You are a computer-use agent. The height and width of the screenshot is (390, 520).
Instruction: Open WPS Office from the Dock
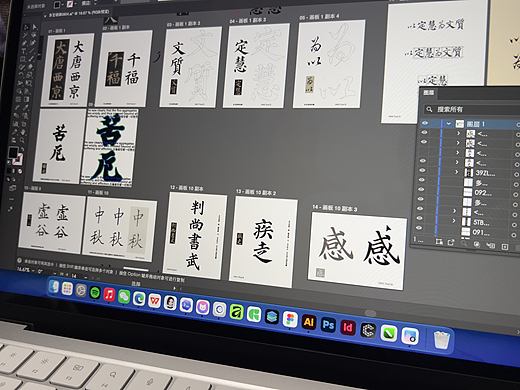click(154, 301)
